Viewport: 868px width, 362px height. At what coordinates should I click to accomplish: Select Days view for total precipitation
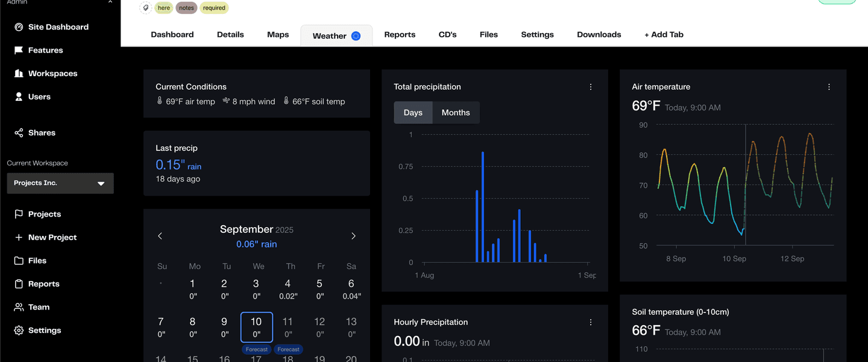tap(413, 113)
